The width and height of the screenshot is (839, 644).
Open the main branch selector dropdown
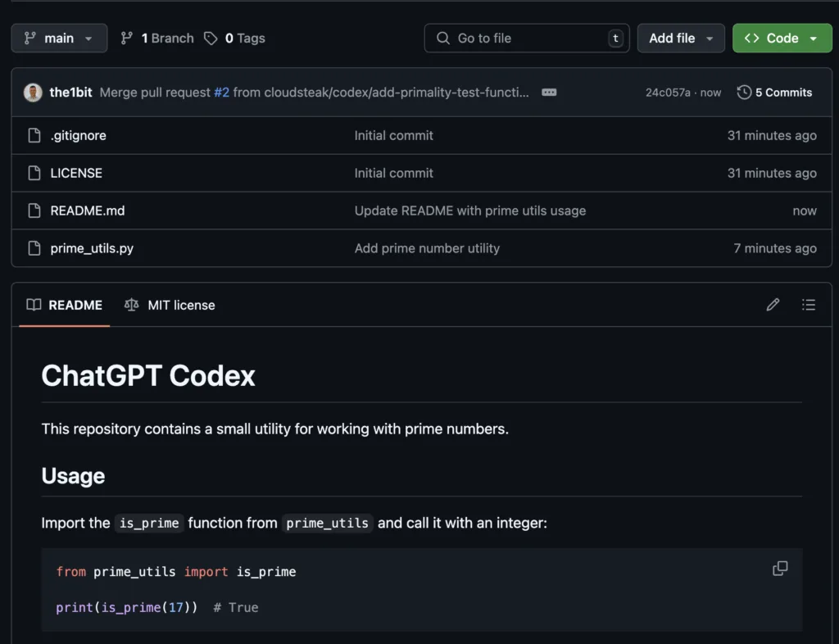click(x=59, y=38)
